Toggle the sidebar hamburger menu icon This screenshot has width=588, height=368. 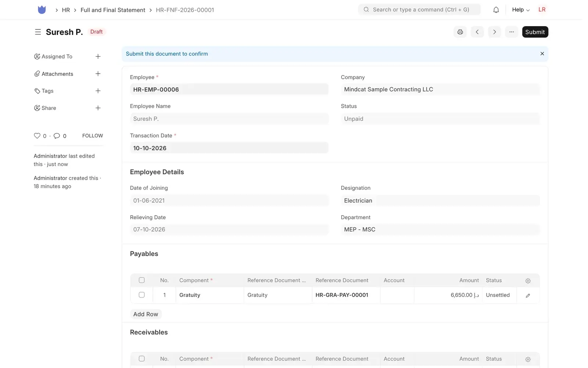38,32
